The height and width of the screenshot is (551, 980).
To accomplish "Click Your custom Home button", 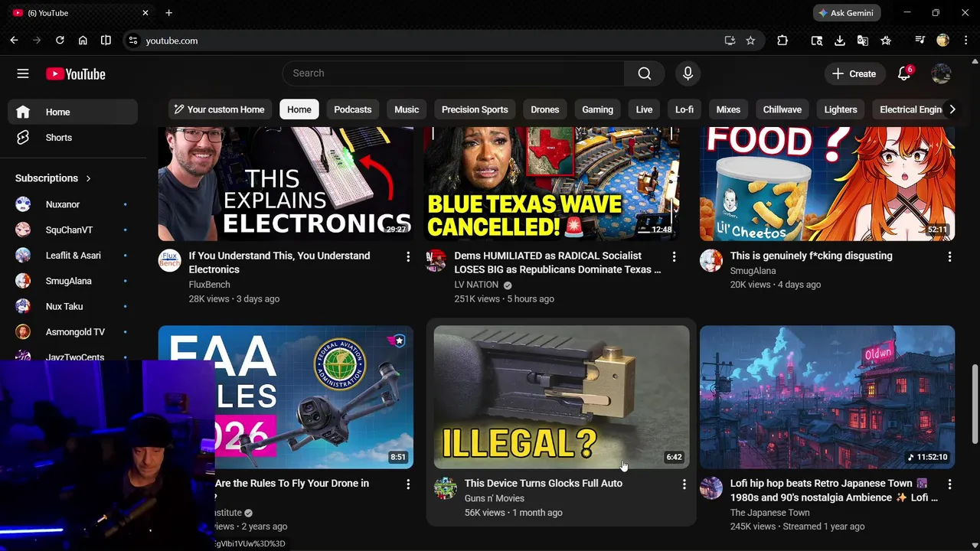I will [220, 109].
